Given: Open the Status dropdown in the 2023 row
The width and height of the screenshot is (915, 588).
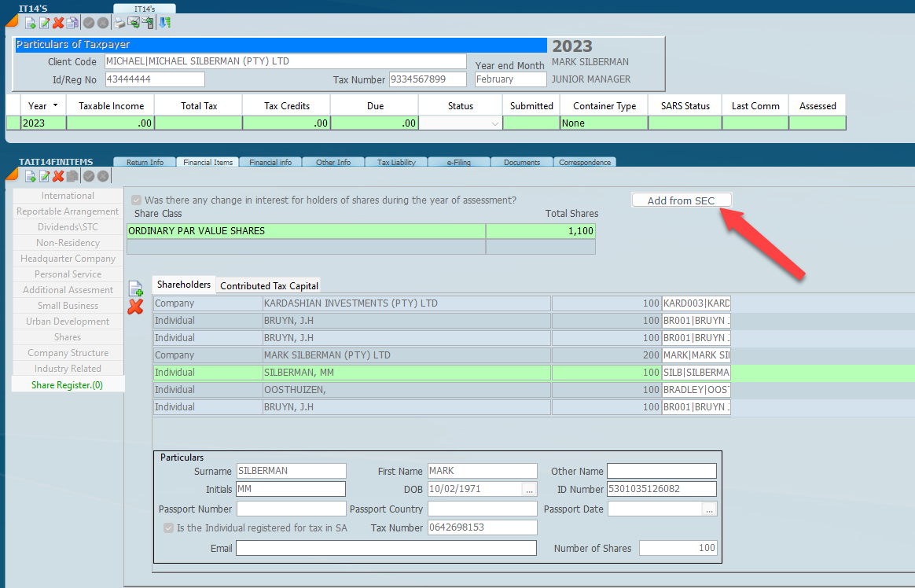Looking at the screenshot, I should [x=494, y=123].
